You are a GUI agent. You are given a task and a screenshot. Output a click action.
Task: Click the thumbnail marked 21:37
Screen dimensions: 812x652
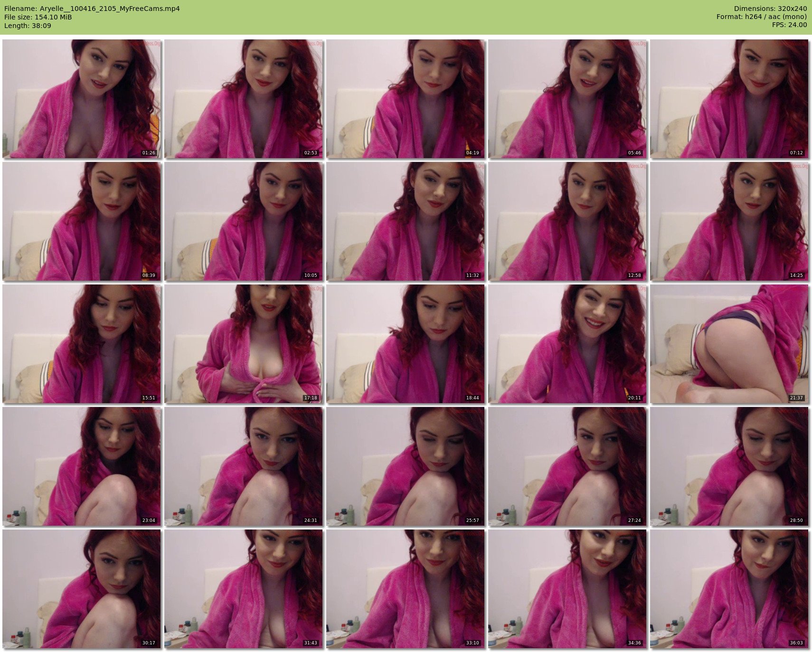(x=729, y=344)
